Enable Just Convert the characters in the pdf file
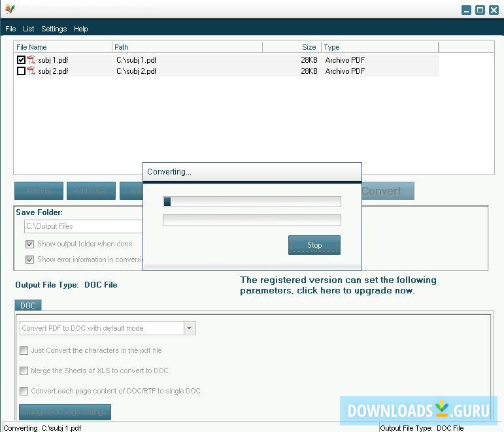 point(24,350)
